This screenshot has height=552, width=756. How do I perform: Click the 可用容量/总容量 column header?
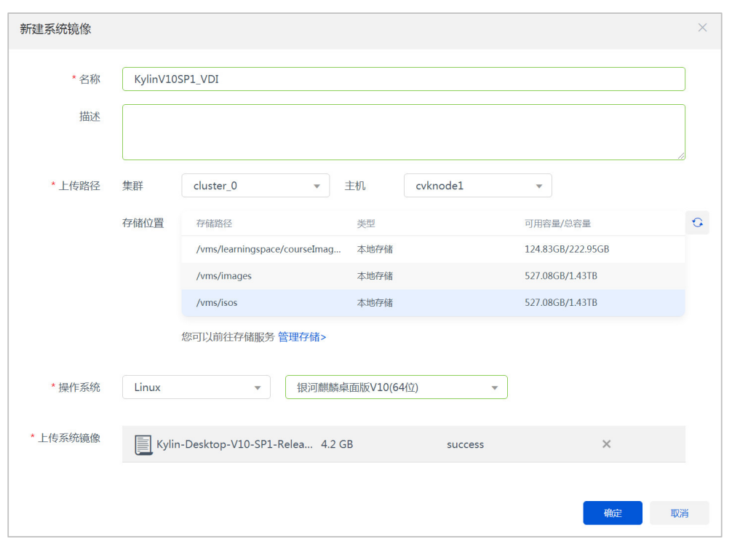[557, 224]
